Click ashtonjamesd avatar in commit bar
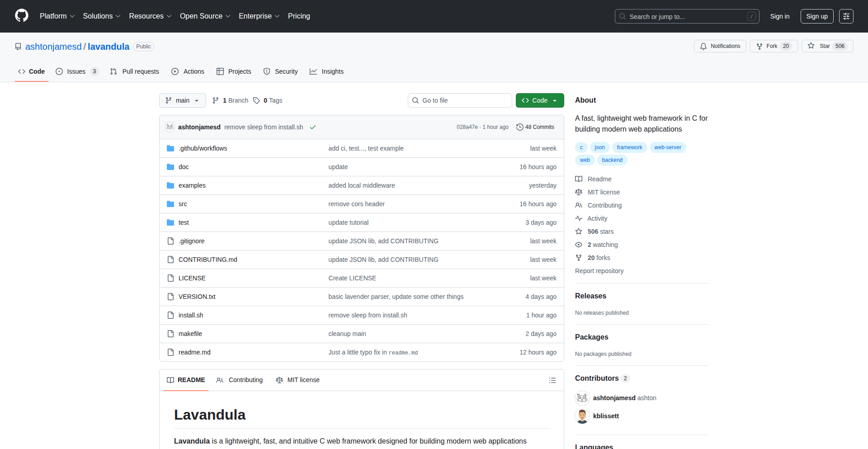The image size is (868, 449). point(170,127)
